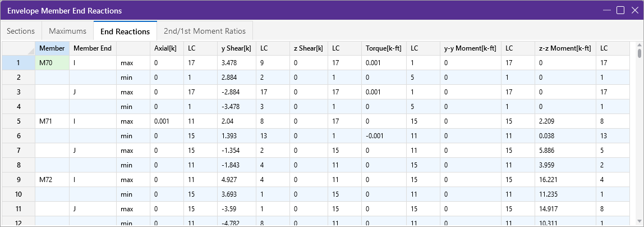Open the 2nd/1st Moment Ratios tab

click(x=205, y=31)
